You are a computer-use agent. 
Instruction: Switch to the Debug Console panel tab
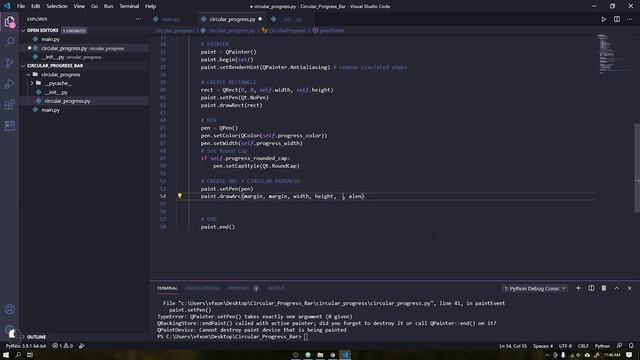[x=203, y=288]
